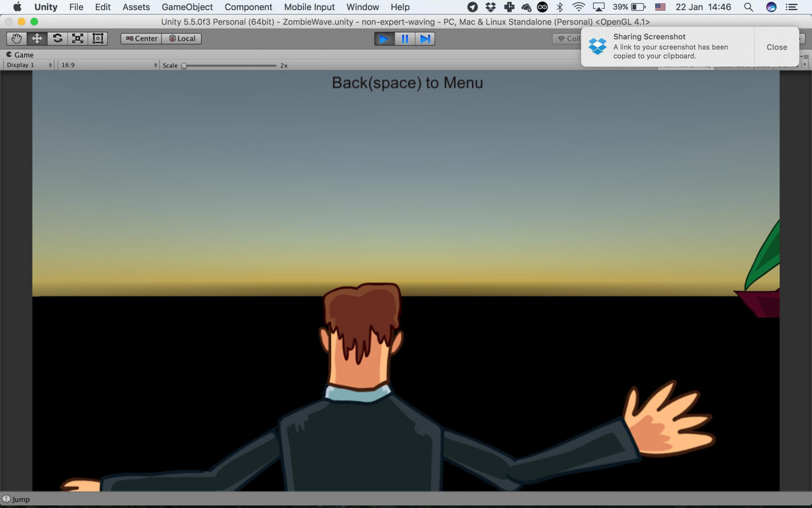Select the Hand tool in Unity toolbar
This screenshot has height=508, width=812.
click(16, 39)
